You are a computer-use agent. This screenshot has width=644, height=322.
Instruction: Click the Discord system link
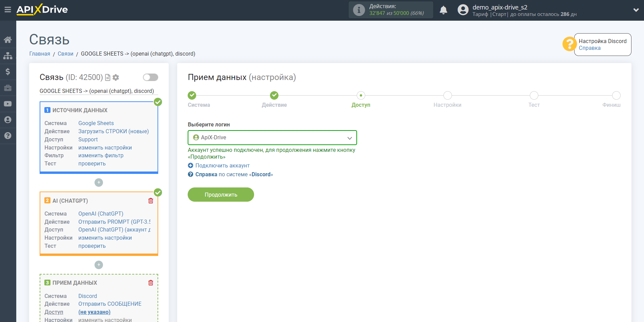coord(87,296)
